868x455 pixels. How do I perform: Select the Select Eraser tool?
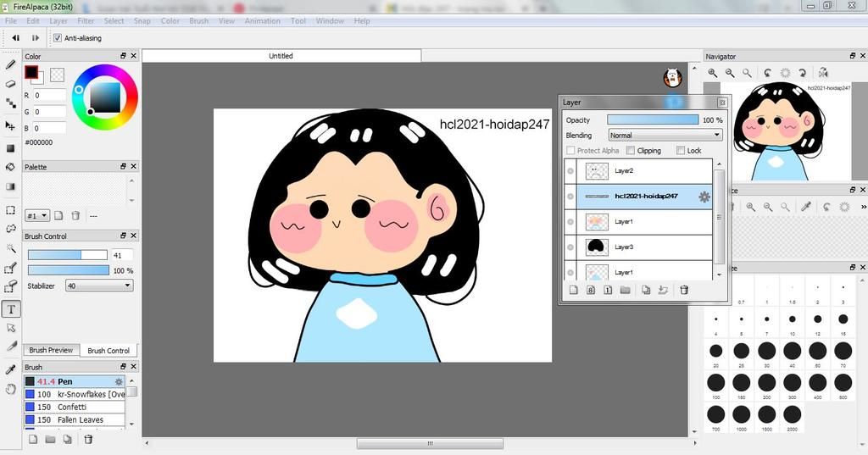pyautogui.click(x=10, y=286)
